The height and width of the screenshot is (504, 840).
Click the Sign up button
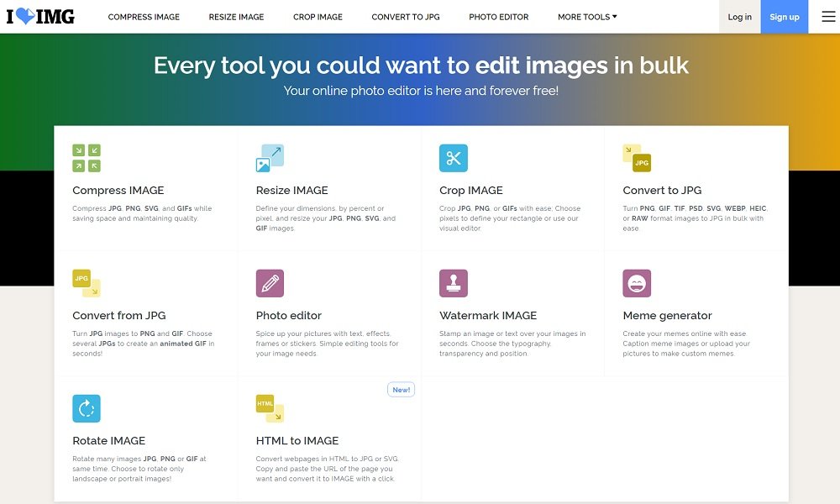[785, 17]
